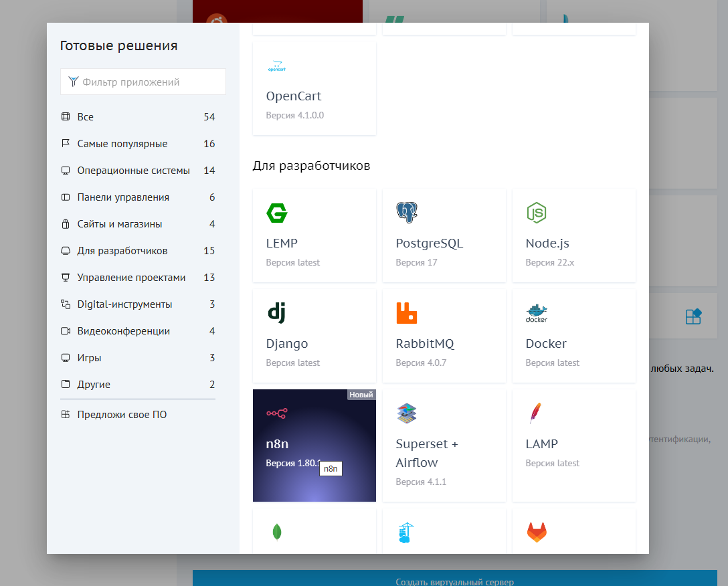
Task: Click board icon beside Управление проектами
Action: coord(66,277)
